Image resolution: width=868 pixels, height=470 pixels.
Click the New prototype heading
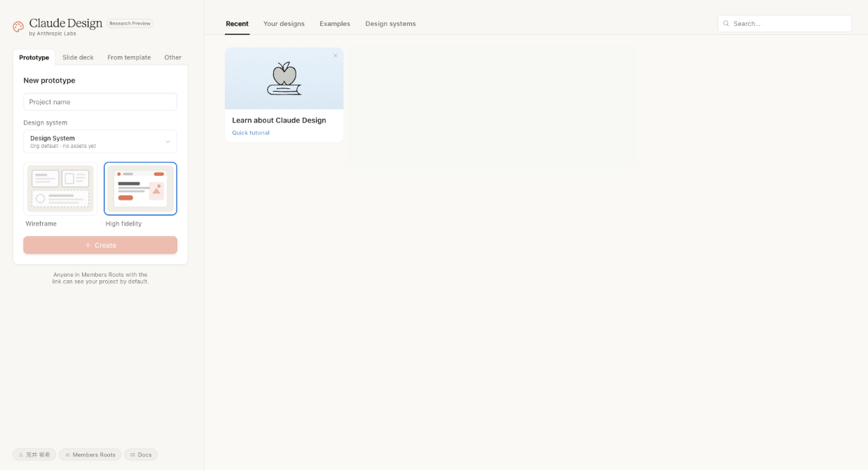[x=49, y=81]
